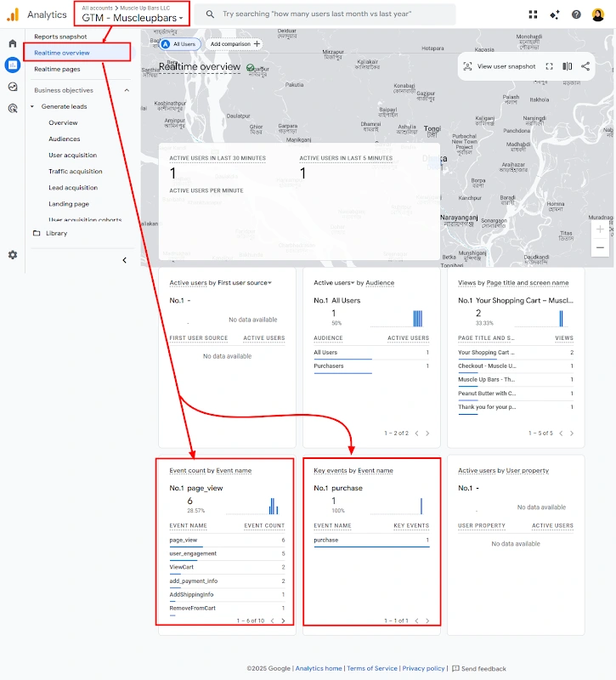The width and height of the screenshot is (616, 680).
Task: Open Traffic acquisition report
Action: pyautogui.click(x=76, y=172)
